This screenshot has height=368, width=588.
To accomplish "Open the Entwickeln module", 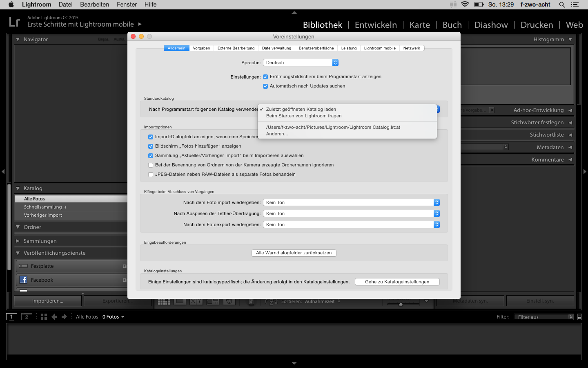I will tap(376, 25).
